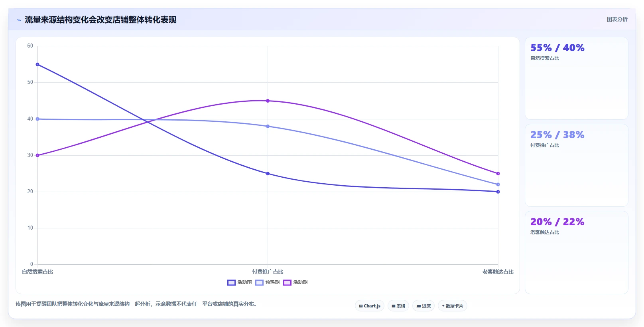
Task: Click the 自然搜索占比 card label
Action: 545,58
